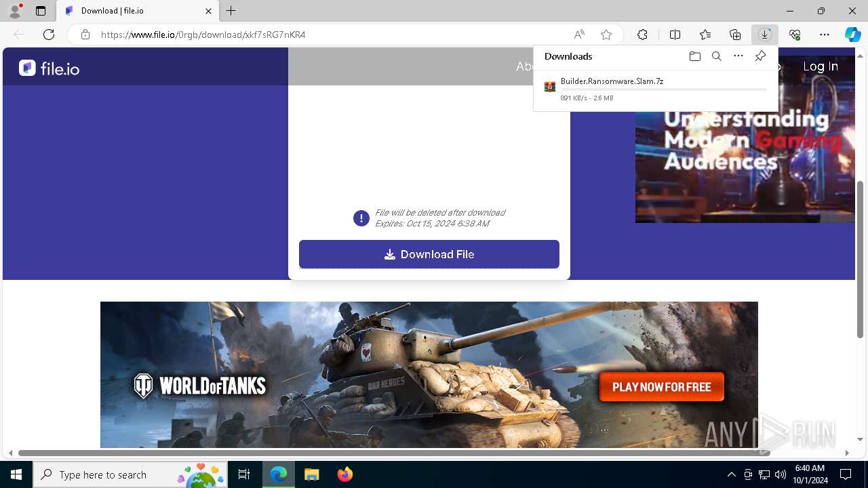Refresh the current page

(x=49, y=35)
